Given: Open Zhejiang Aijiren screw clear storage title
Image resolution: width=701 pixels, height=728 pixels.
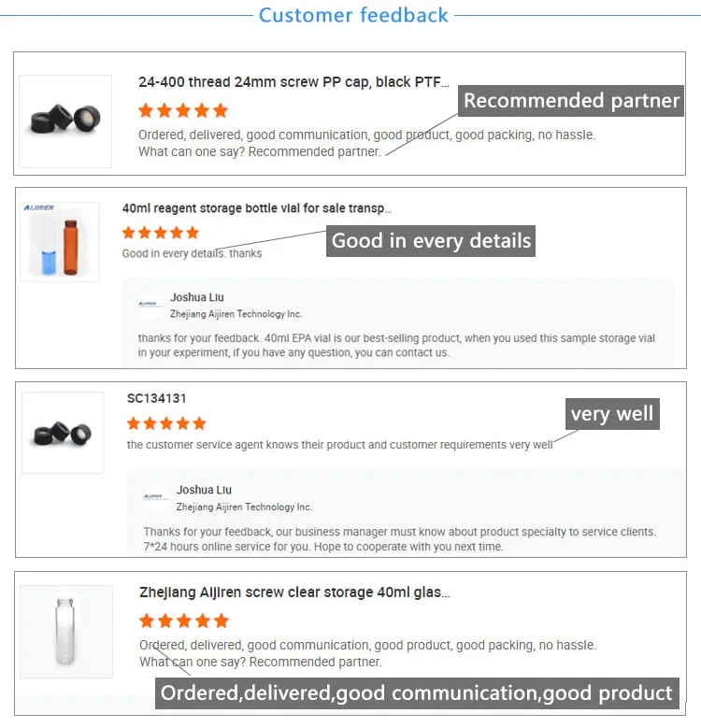Looking at the screenshot, I should point(294,592).
